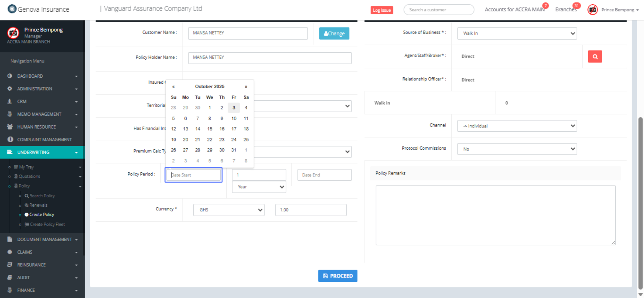Screen dimensions: 644x298
Task: Open Search Policy in sidebar
Action: click(42, 196)
